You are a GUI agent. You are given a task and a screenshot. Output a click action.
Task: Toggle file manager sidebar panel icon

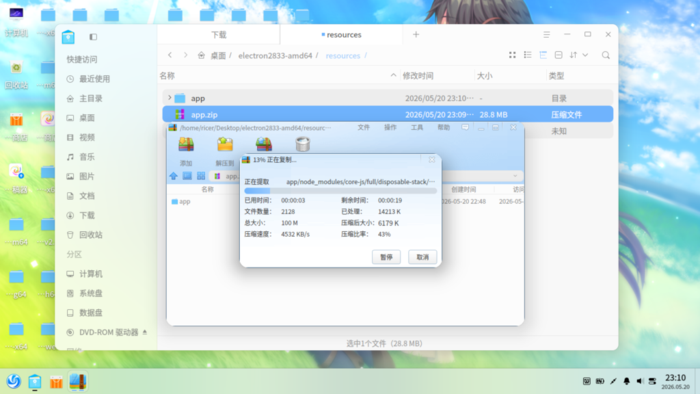pyautogui.click(x=93, y=37)
